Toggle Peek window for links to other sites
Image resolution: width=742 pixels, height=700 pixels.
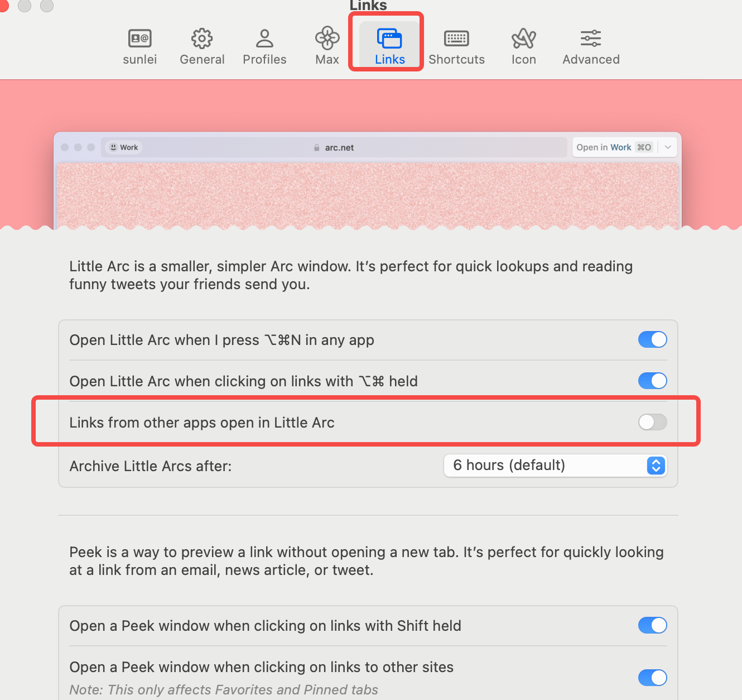click(x=652, y=678)
